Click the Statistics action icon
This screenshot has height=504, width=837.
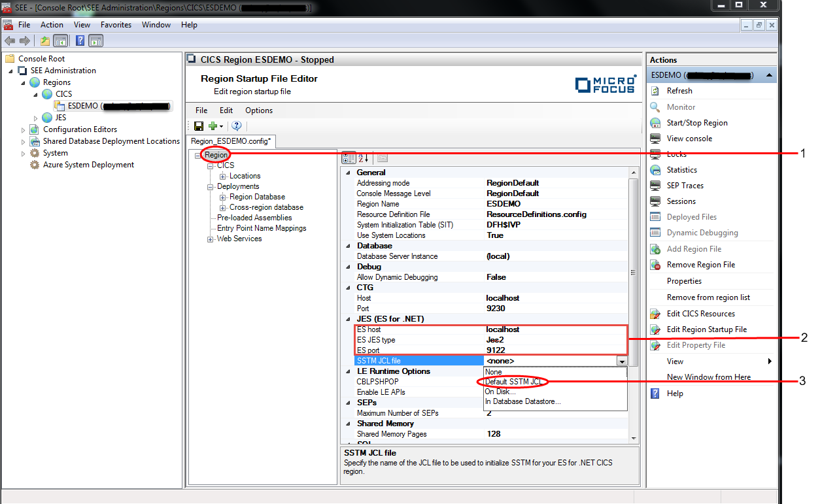tap(655, 170)
